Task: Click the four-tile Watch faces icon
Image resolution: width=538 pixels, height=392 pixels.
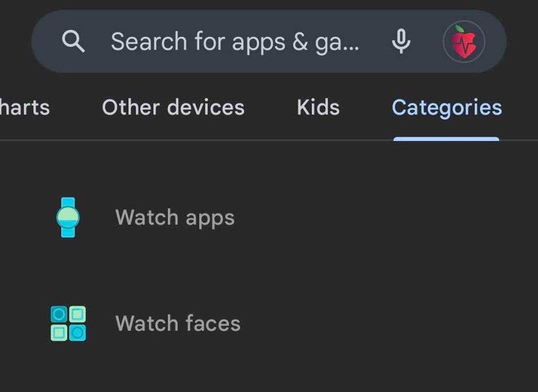Action: pos(68,323)
